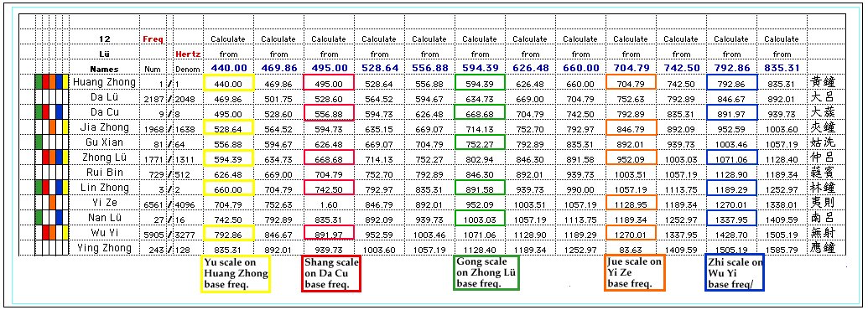This screenshot has height=310, width=868.
Task: Click the green-boxed 752.27 cell
Action: coord(480,143)
